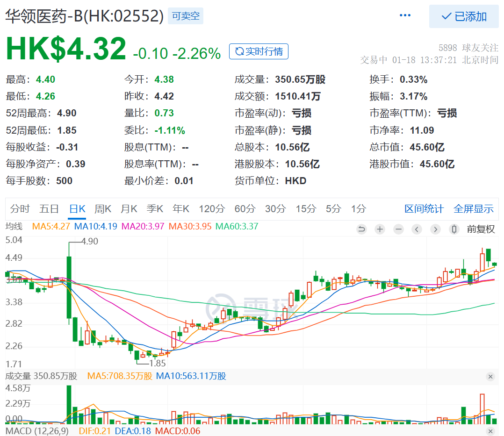Move chart left with left chevron icon

pos(417,229)
